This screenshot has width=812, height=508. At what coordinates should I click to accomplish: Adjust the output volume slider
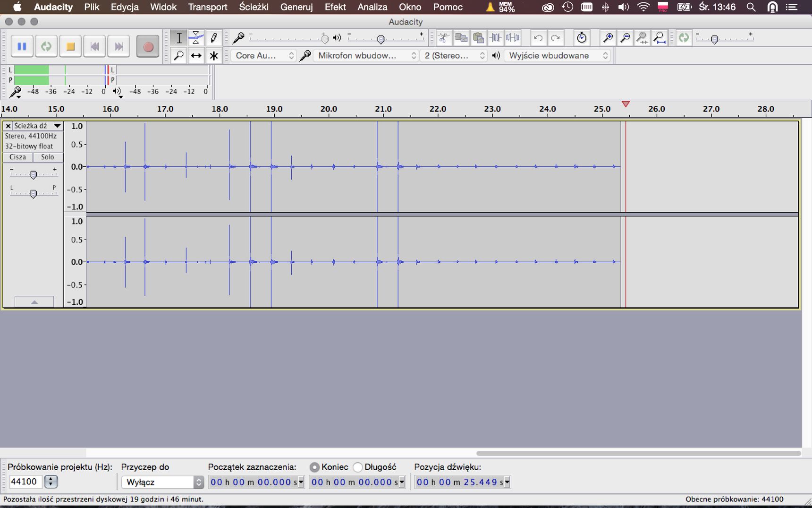(x=381, y=39)
